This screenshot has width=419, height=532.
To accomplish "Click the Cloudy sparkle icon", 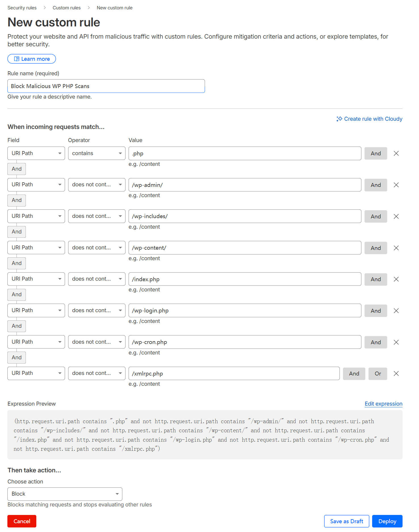I will [339, 119].
